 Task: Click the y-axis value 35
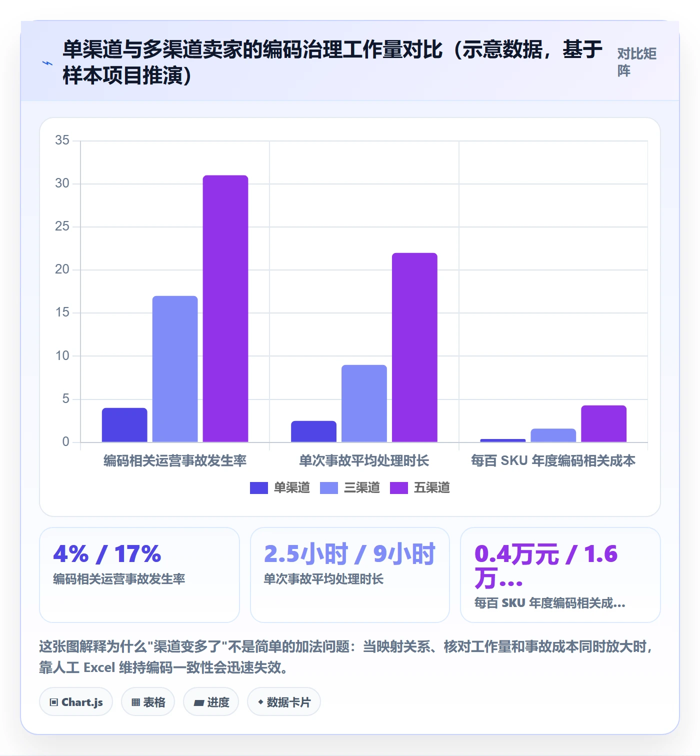point(62,140)
